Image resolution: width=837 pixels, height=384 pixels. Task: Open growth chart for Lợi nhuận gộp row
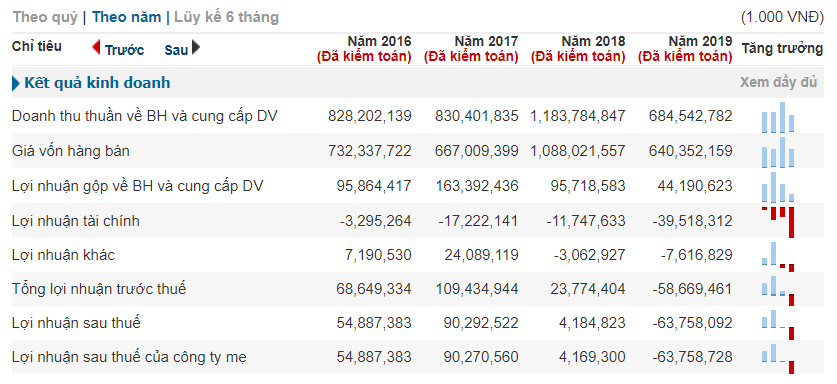point(778,186)
